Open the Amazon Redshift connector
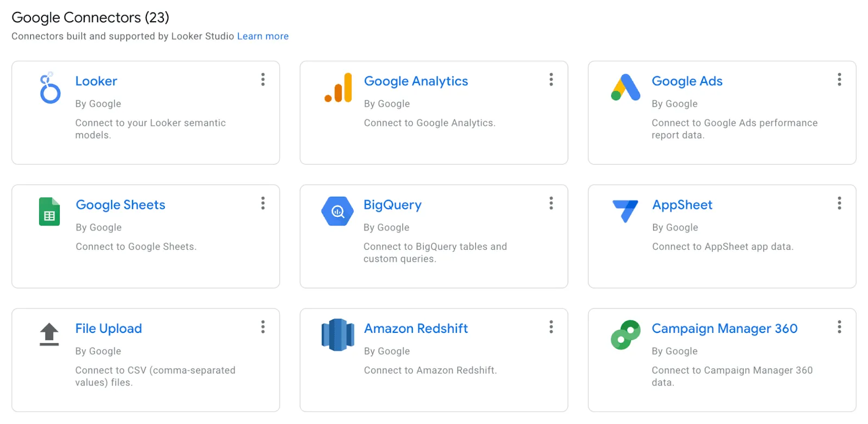The image size is (868, 424). point(416,329)
